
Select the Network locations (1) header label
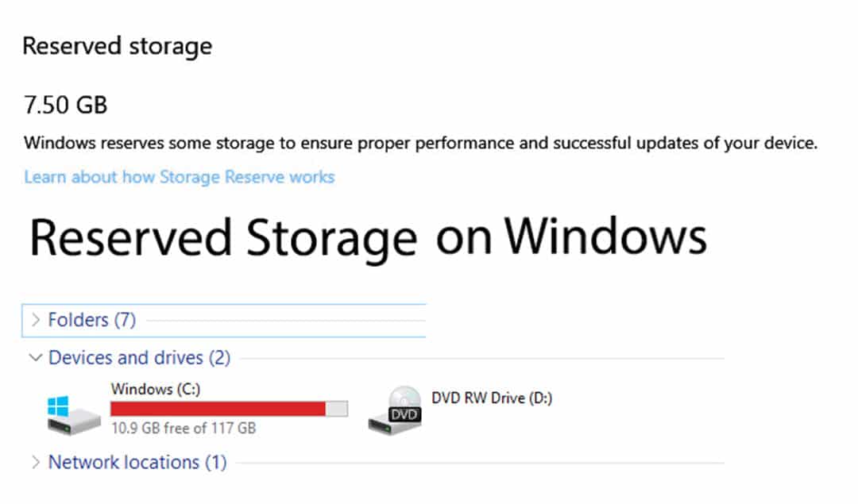click(137, 462)
